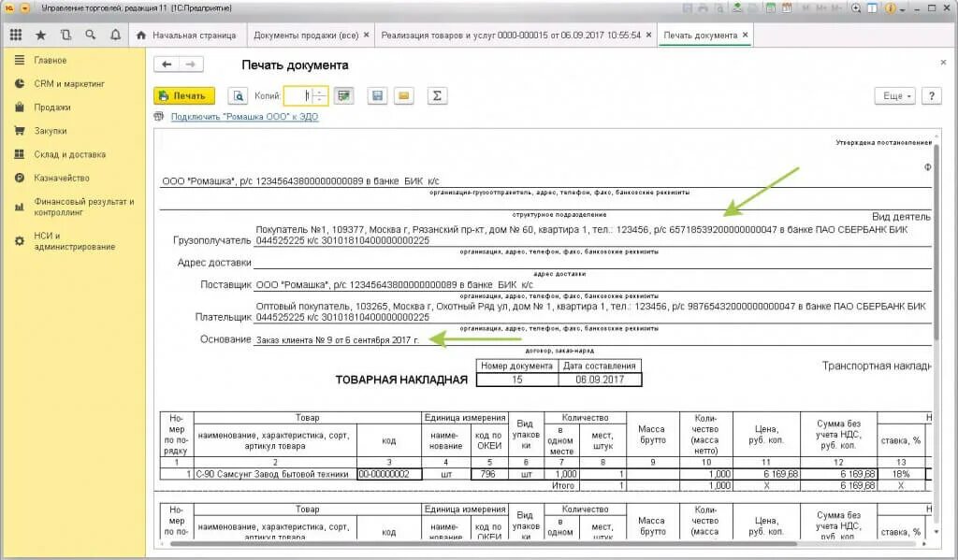Save the printed form disk icon
This screenshot has width=958, height=560.
coord(378,96)
